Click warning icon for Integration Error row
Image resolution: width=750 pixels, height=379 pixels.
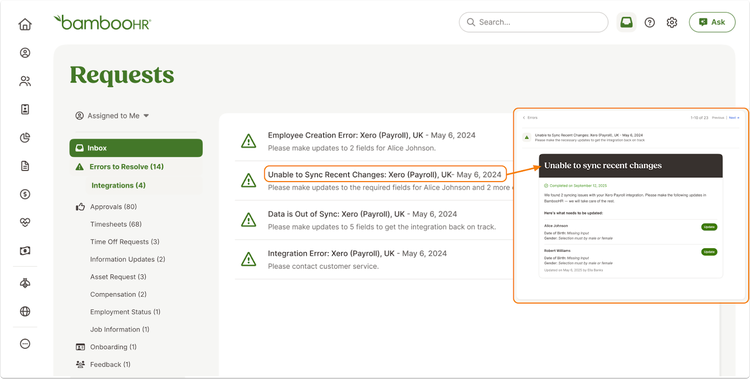(x=248, y=259)
